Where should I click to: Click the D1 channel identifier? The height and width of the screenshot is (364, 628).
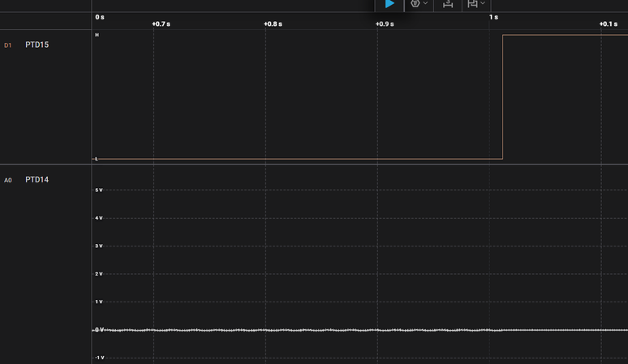point(7,45)
